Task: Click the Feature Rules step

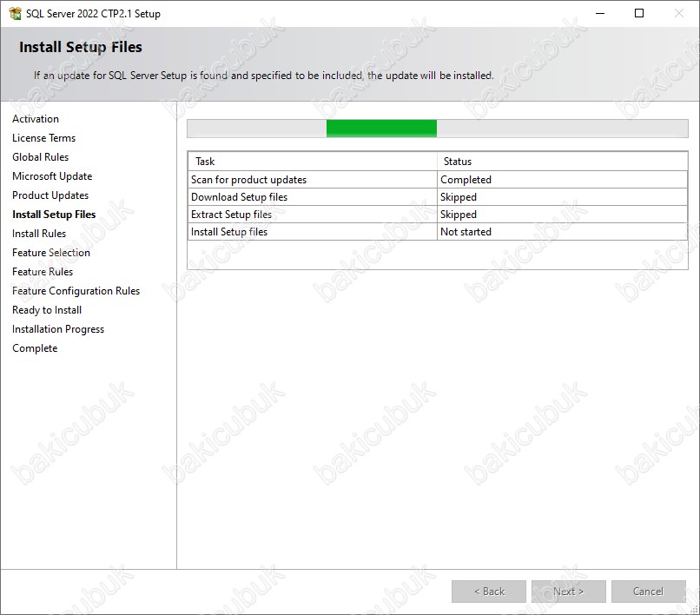Action: point(43,272)
